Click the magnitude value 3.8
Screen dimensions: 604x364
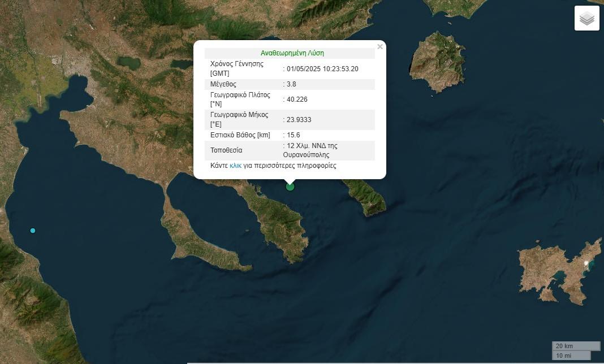click(291, 84)
